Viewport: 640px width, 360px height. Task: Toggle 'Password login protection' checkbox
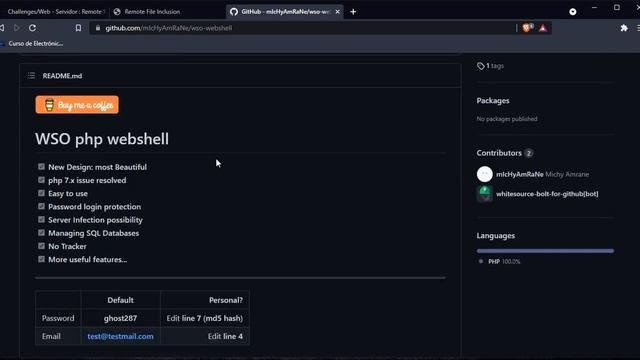[x=41, y=206]
